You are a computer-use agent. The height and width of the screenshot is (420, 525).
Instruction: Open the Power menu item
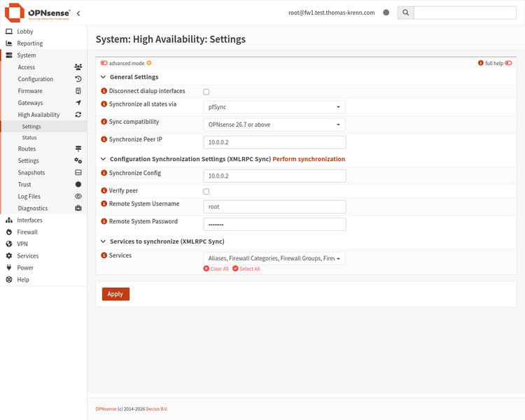click(x=43, y=267)
